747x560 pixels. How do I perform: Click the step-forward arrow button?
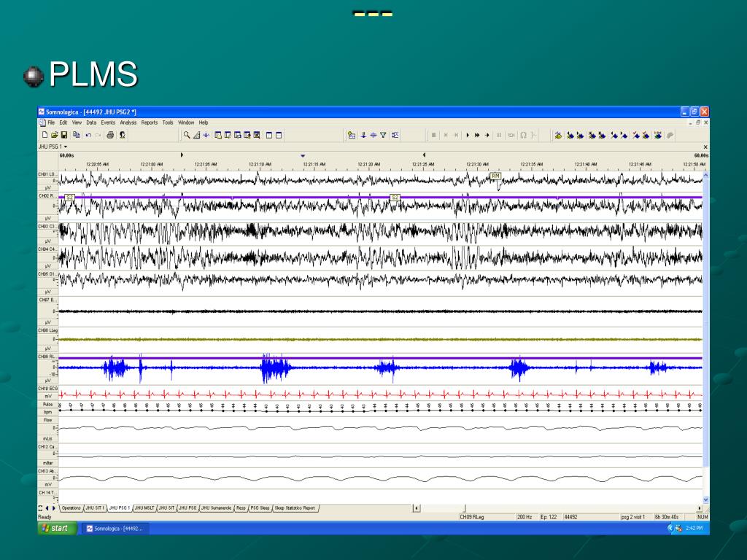[x=487, y=135]
